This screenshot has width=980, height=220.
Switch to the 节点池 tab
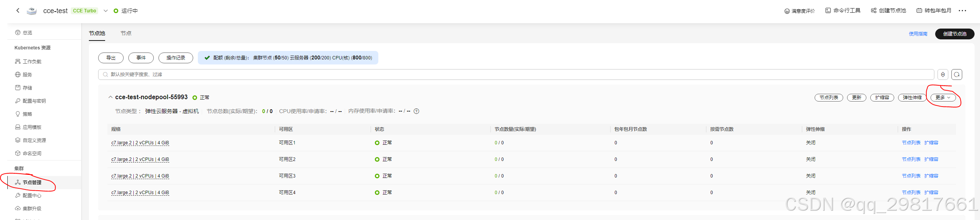[97, 34]
